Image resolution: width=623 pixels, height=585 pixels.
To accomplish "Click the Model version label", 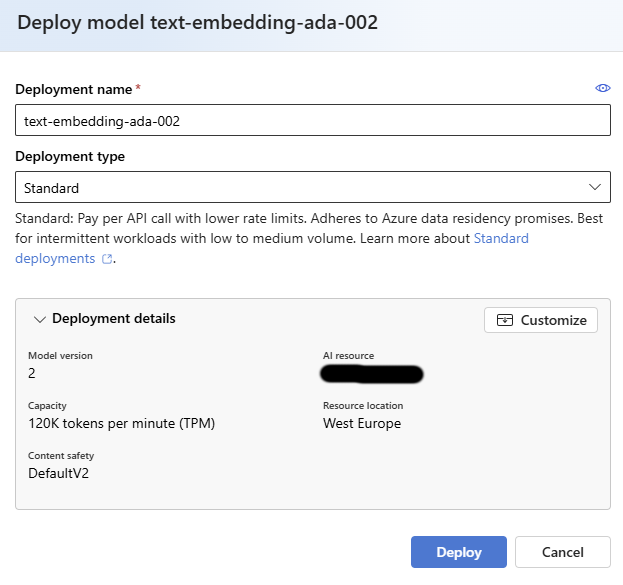I will 60,356.
